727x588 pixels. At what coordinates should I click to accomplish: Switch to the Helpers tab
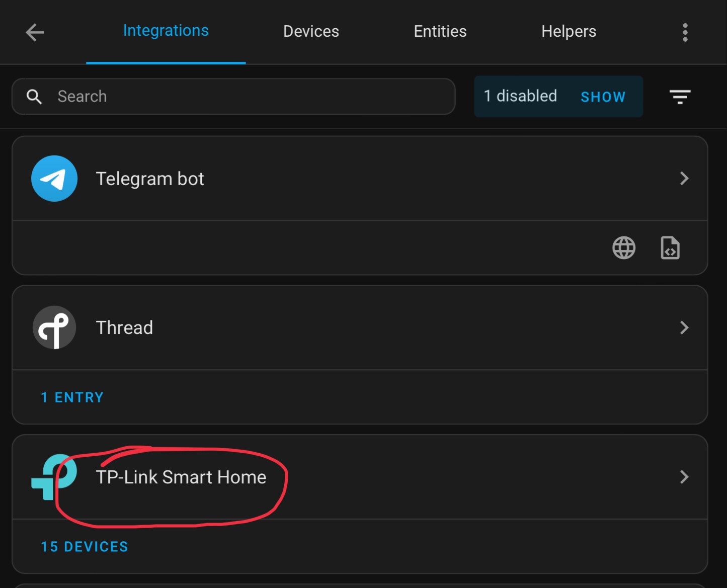(569, 31)
